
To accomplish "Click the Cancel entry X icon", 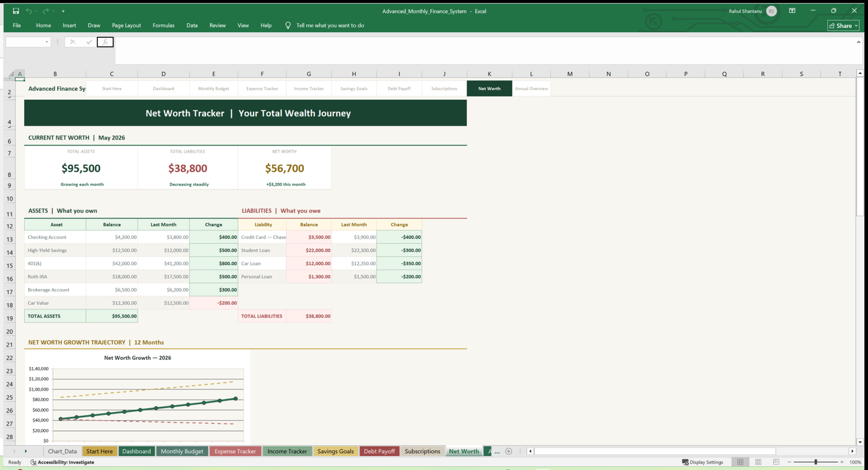I will (x=73, y=42).
